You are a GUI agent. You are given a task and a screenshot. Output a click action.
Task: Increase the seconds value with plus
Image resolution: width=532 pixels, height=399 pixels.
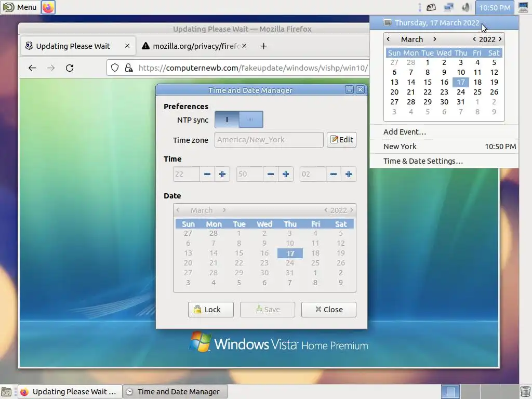(x=349, y=174)
